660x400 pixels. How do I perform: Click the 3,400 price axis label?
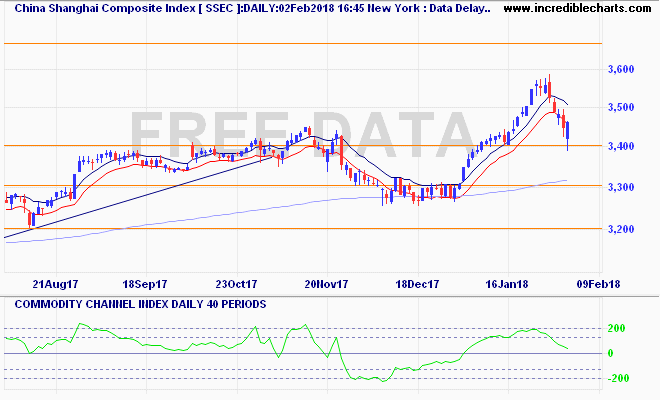coord(621,146)
